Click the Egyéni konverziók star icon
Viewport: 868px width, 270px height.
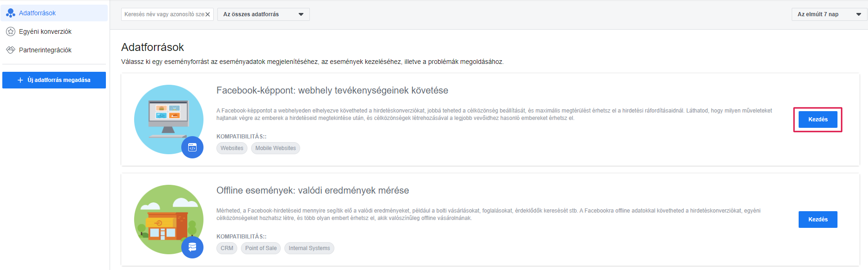point(11,31)
